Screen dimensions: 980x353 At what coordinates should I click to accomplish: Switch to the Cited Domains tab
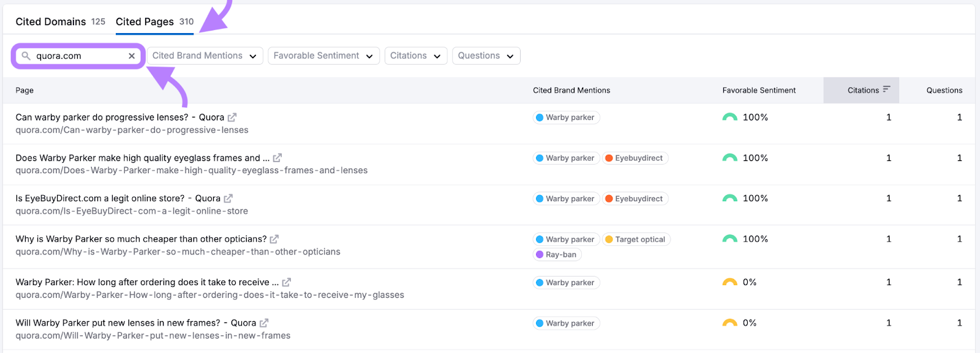(x=51, y=21)
